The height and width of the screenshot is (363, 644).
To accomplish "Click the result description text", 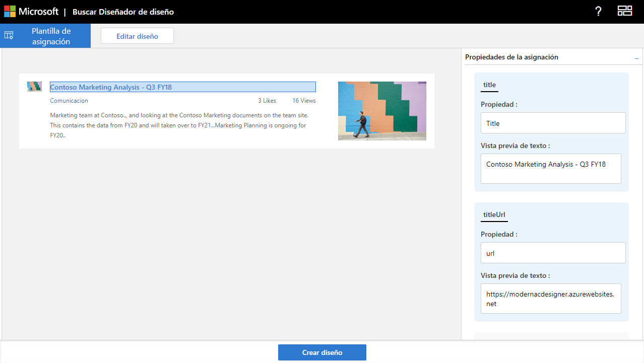I will pyautogui.click(x=179, y=125).
